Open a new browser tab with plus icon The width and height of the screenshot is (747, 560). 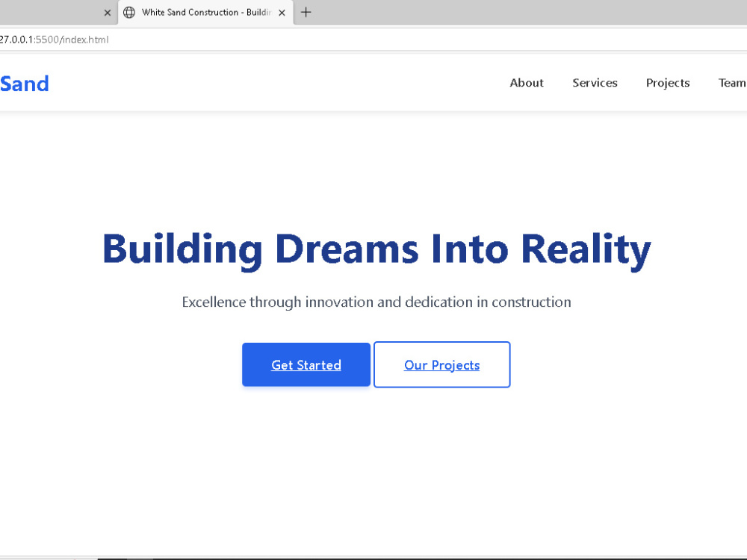click(306, 13)
